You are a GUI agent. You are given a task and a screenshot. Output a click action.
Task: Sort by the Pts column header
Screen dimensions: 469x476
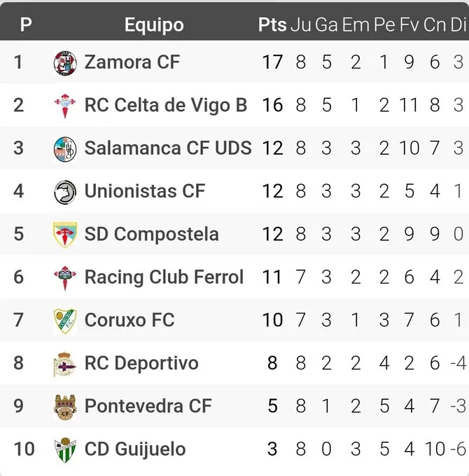coord(272,25)
